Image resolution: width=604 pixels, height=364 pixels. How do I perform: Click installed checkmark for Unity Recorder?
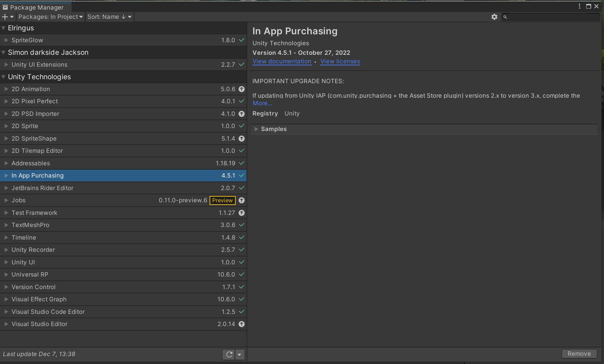click(242, 249)
